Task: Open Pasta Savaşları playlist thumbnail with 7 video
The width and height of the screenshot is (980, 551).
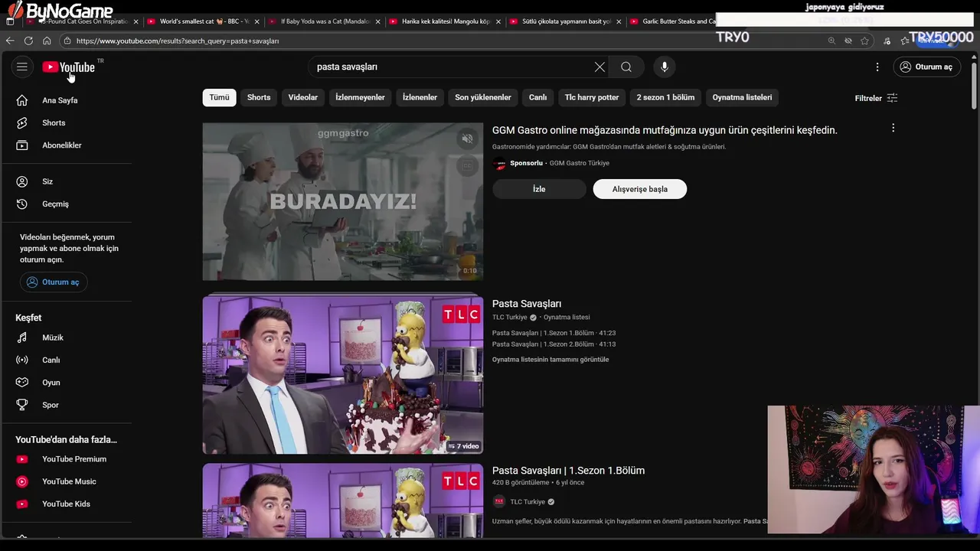Action: coord(343,375)
